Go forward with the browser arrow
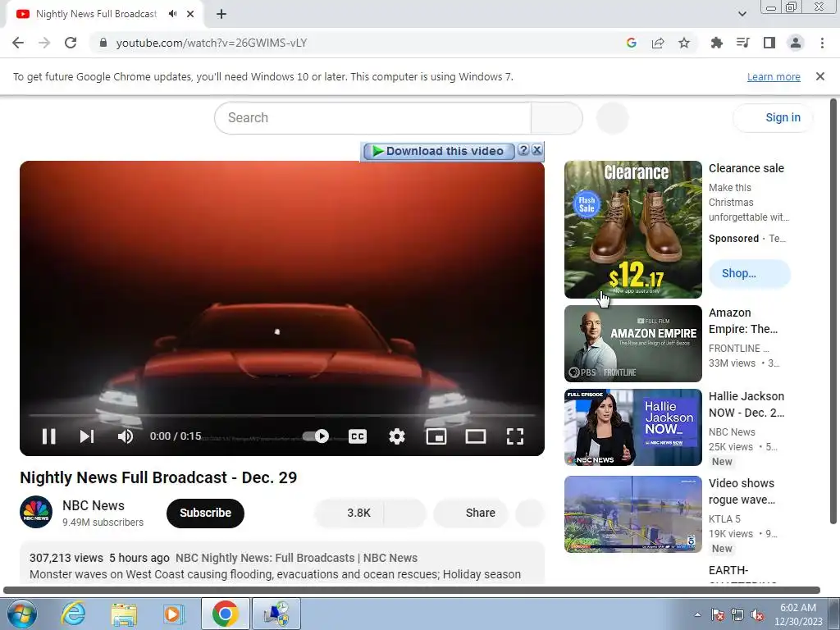 (44, 43)
